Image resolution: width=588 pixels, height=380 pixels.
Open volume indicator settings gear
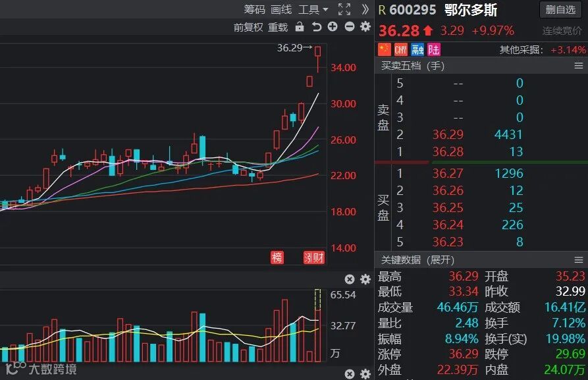365,279
